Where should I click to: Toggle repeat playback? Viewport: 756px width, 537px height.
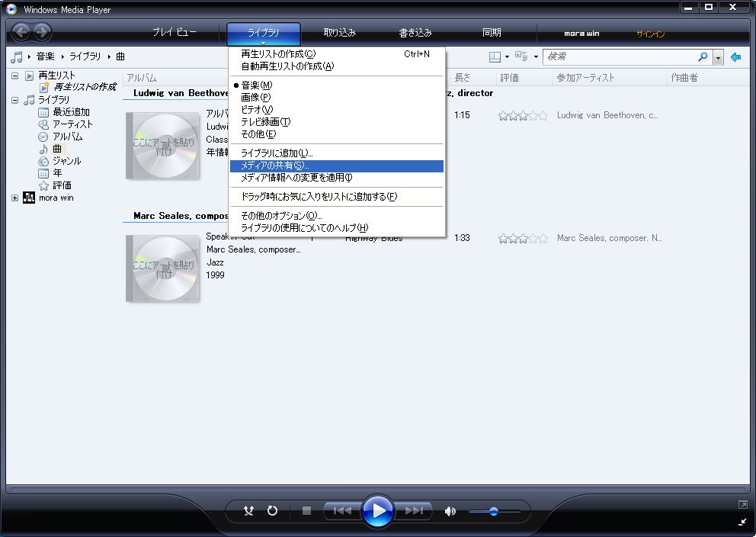click(x=272, y=510)
